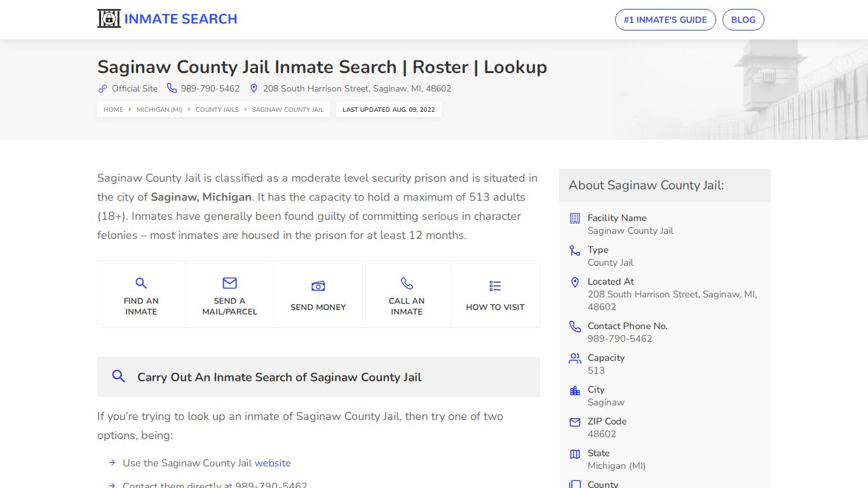The width and height of the screenshot is (868, 488).
Task: Call header phone number 989-790-5462
Action: point(210,88)
